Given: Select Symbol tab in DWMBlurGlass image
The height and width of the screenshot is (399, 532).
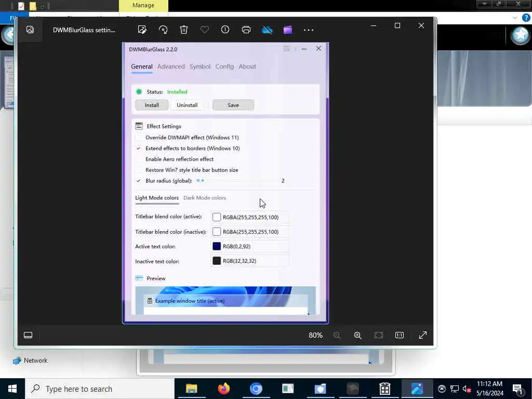Looking at the screenshot, I should pyautogui.click(x=200, y=66).
